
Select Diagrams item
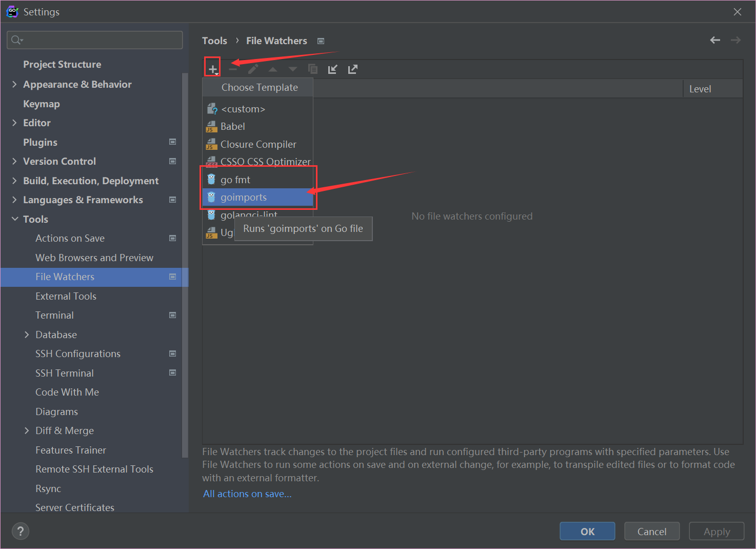[56, 411]
